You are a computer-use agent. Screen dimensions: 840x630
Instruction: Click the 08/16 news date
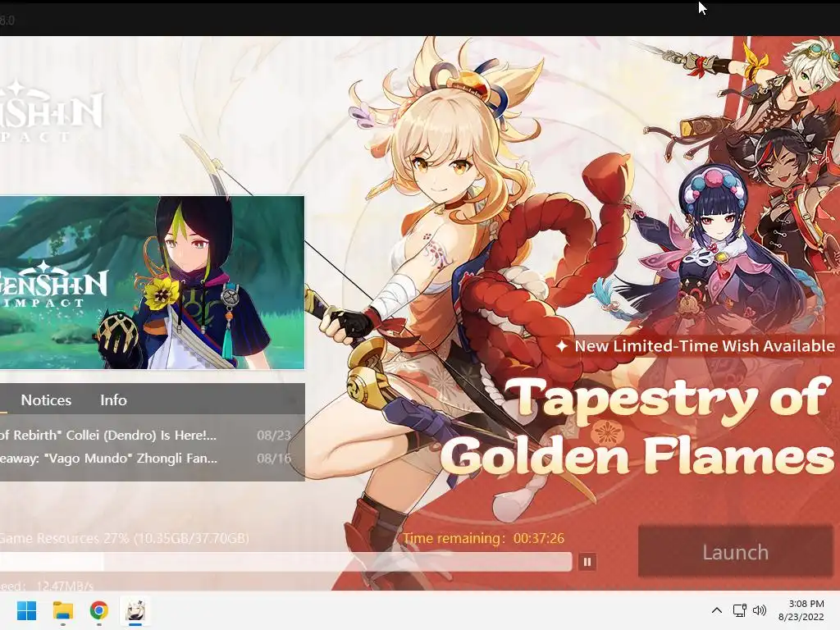coord(274,458)
